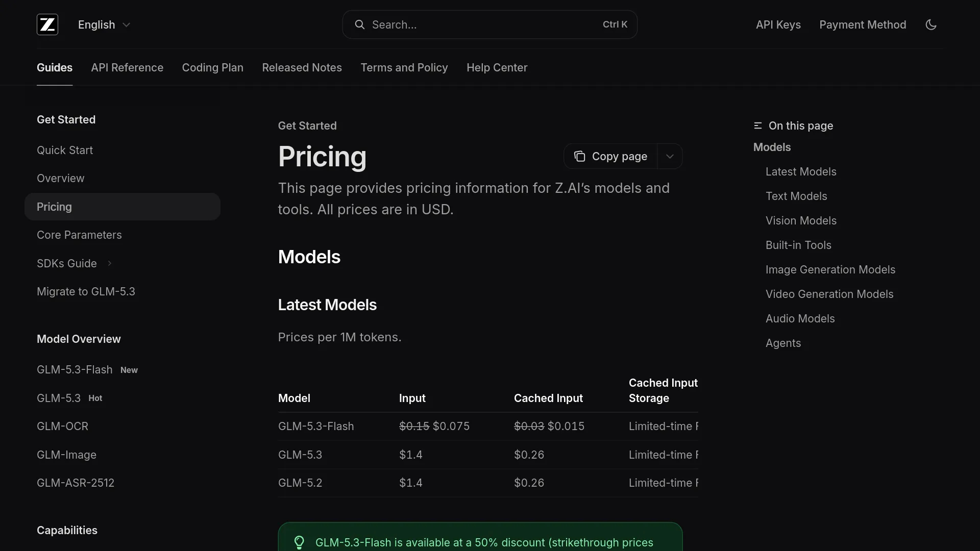Click the Copy page button
The image size is (980, 551).
(x=611, y=156)
